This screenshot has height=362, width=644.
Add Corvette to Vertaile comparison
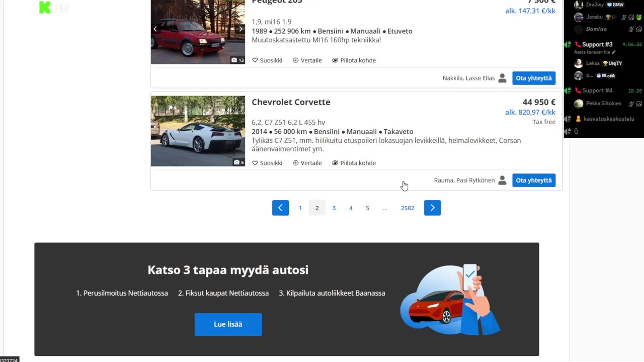coord(307,163)
